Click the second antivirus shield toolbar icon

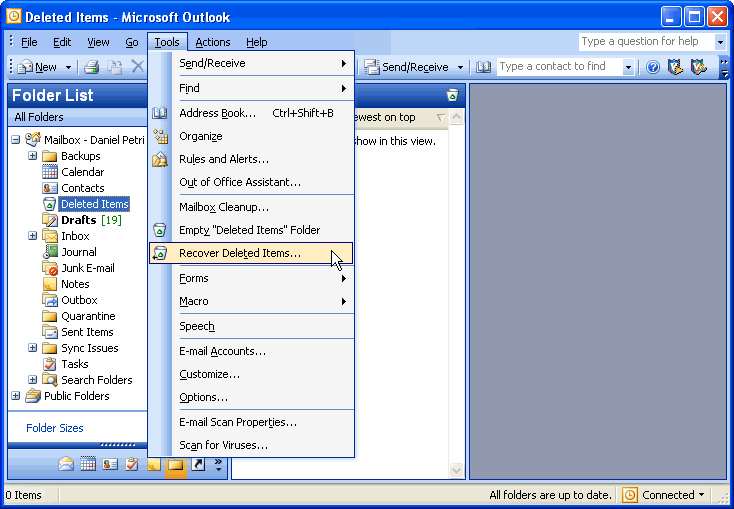[x=698, y=67]
